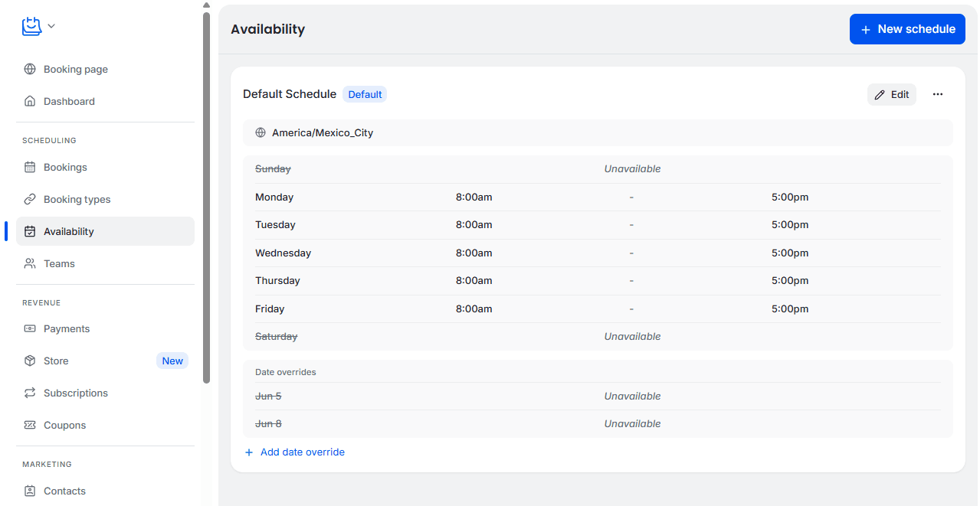Select Booking types in the sidebar
Viewport: 980px width, 506px height.
(x=105, y=199)
